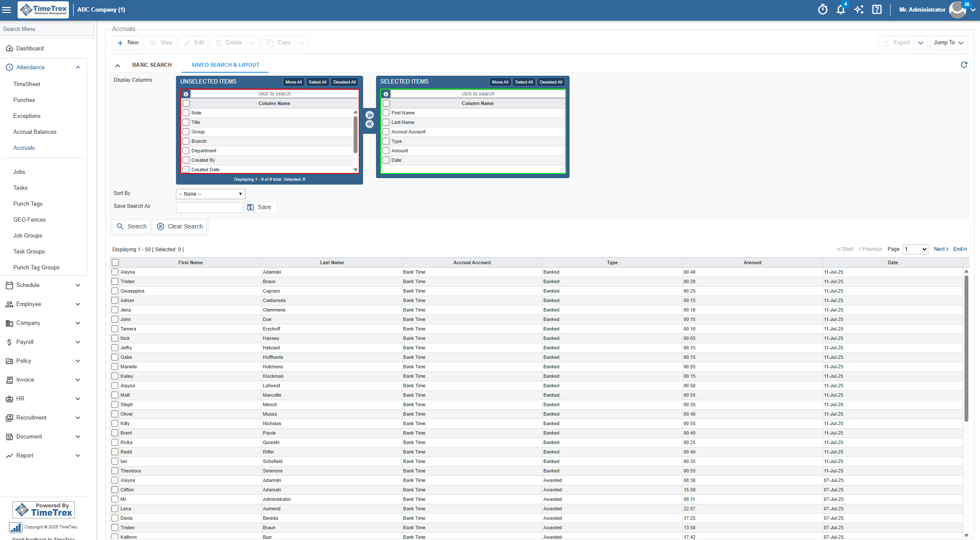The width and height of the screenshot is (980, 540).
Task: Click the New button
Action: tap(128, 43)
